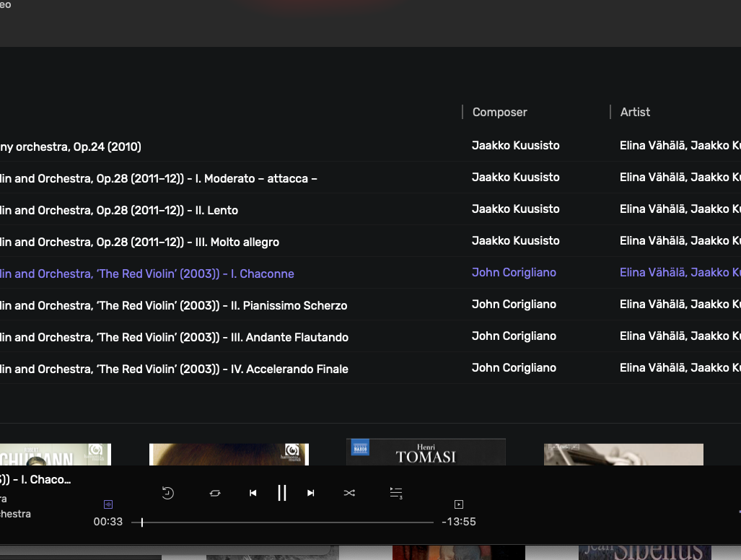Skip to the previous track
Screen dimensions: 741x560
coord(253,493)
